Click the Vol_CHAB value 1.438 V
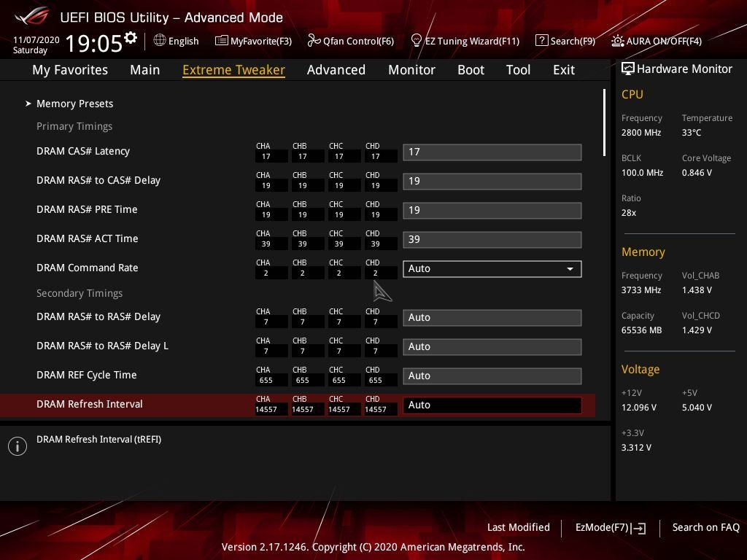747x560 pixels. tap(697, 290)
